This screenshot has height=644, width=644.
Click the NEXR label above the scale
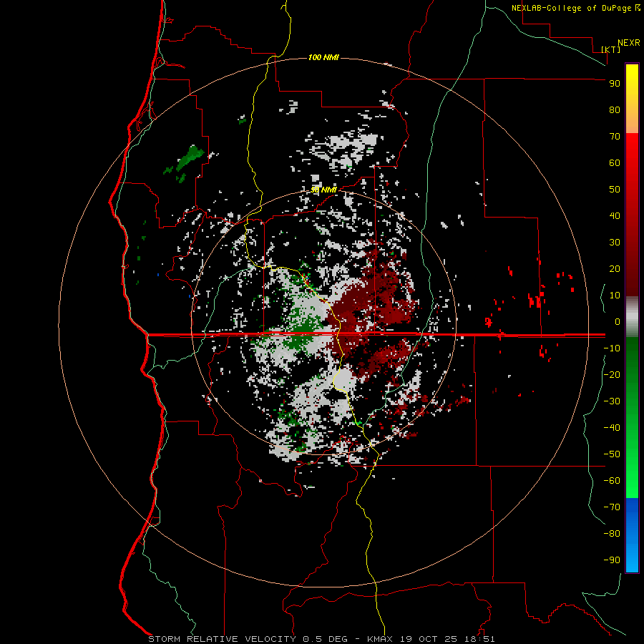tap(629, 43)
